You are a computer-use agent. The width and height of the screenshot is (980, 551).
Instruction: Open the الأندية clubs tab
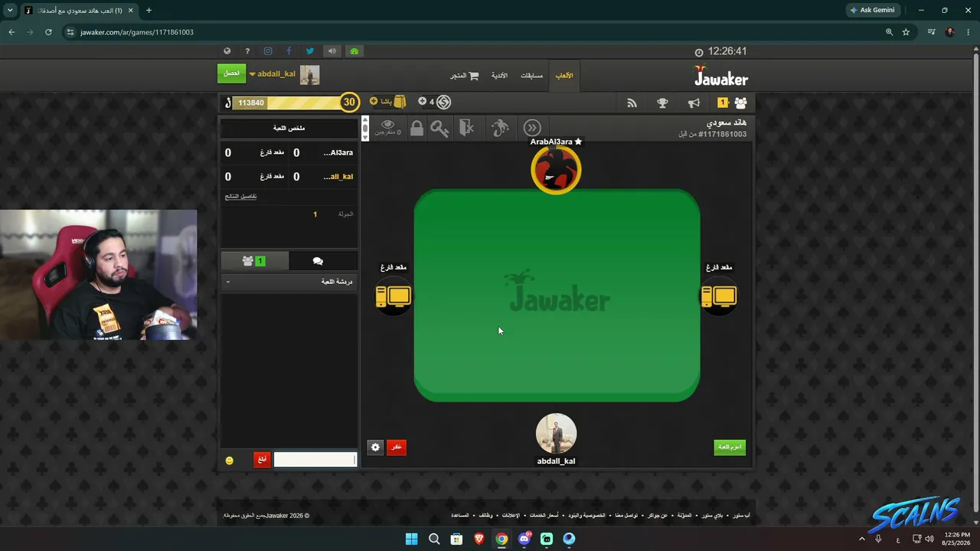(x=499, y=76)
